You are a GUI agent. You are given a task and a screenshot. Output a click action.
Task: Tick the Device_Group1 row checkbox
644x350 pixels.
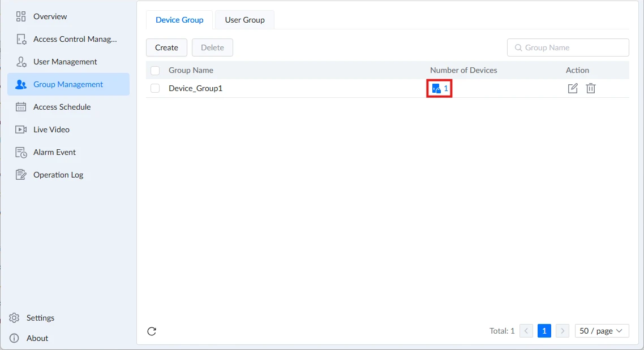(155, 88)
